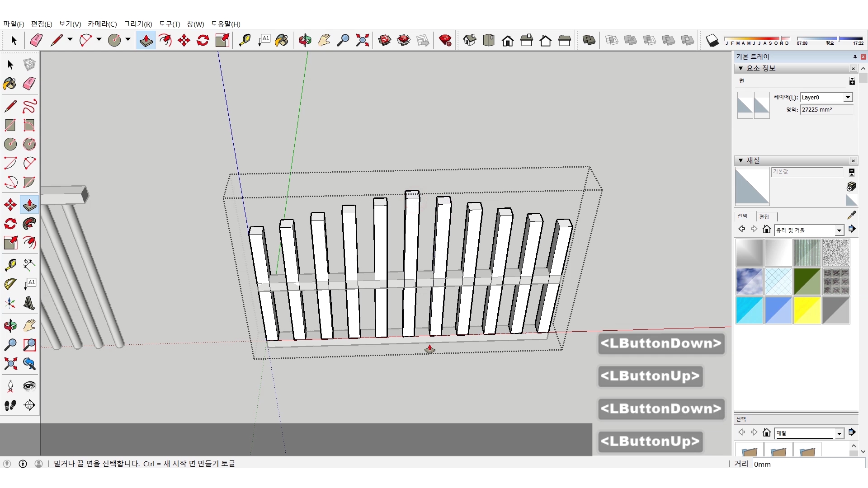The image size is (868, 488).
Task: Click the Create Material icon
Action: (x=851, y=186)
